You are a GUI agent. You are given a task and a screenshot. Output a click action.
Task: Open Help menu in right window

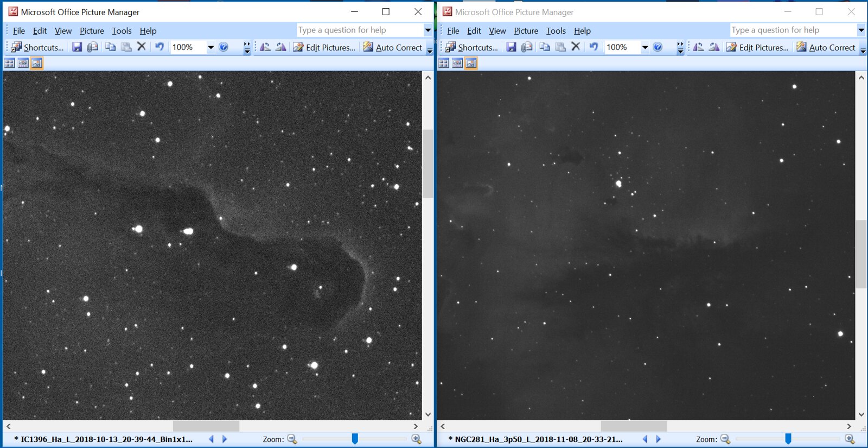(582, 31)
